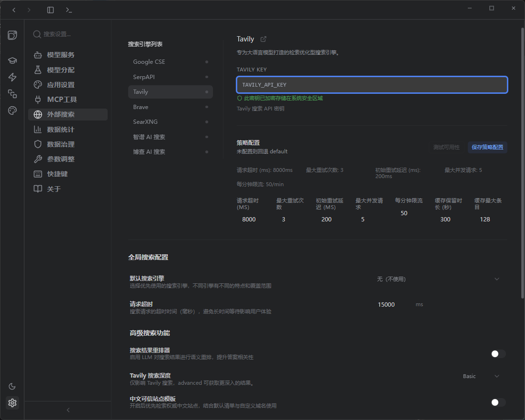Screen dimensions: 525x420
Task: Collapse the settings sidebar with the chevron
Action: point(68,410)
